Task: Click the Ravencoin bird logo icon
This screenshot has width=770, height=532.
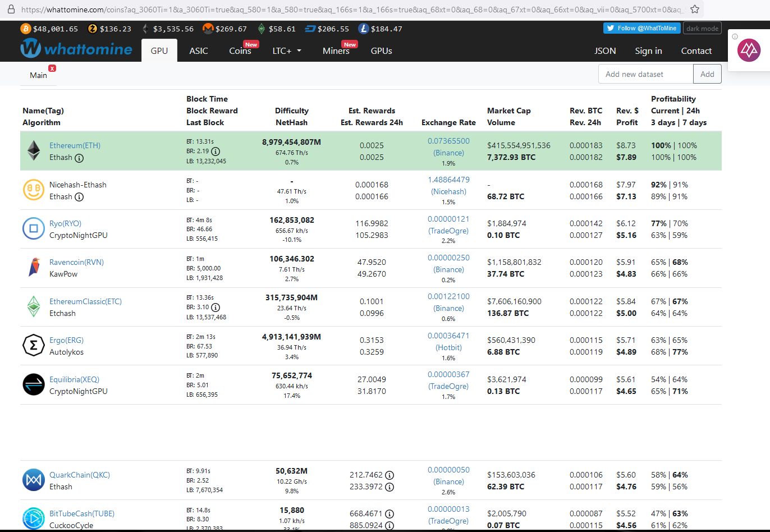Action: 34,268
